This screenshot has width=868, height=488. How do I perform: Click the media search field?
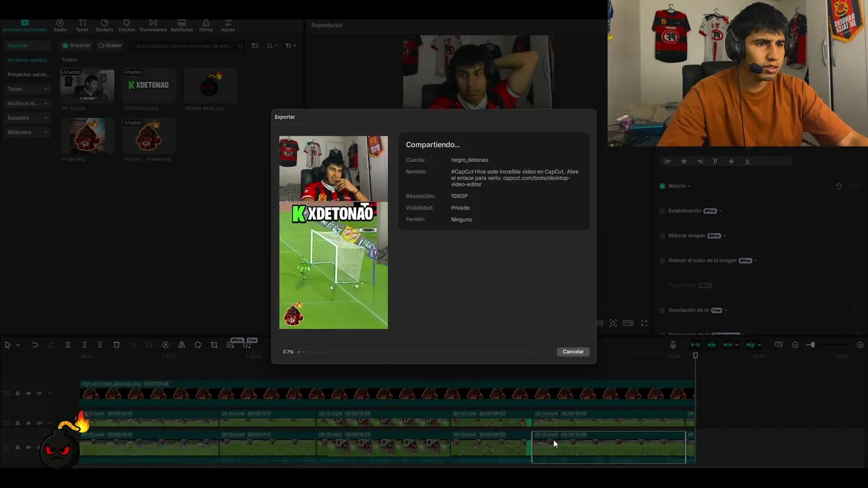click(186, 45)
